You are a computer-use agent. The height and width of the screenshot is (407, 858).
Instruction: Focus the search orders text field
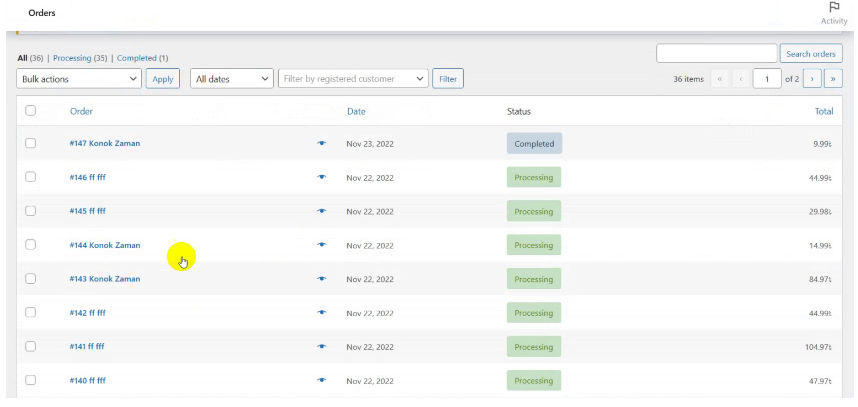click(717, 54)
